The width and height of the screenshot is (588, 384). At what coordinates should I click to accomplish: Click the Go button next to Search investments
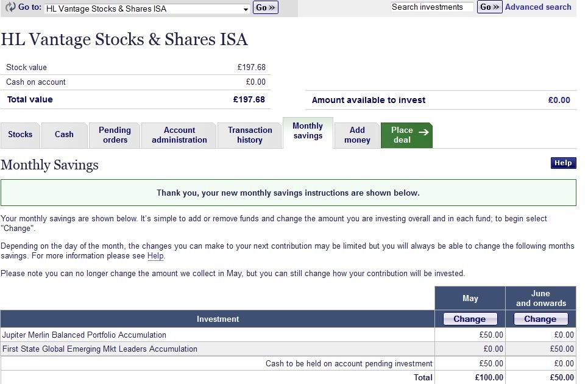[x=489, y=7]
